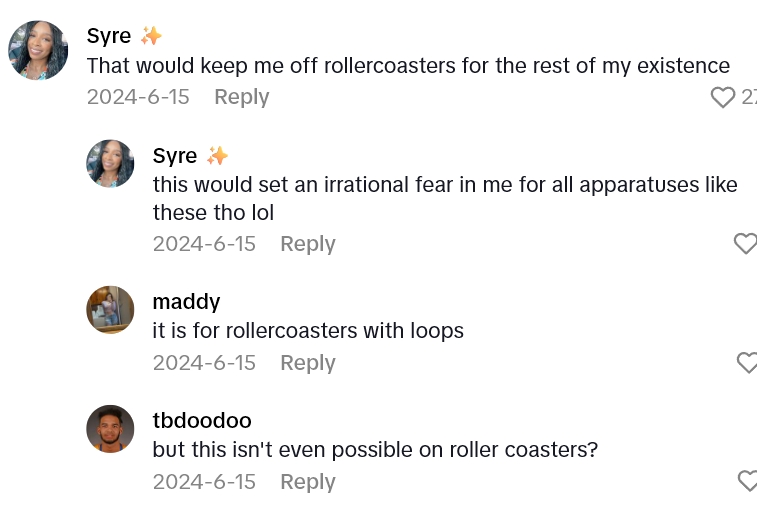Visit tbdoodoo's profile via username
Viewport: 757px width, 510px height.
(x=202, y=420)
